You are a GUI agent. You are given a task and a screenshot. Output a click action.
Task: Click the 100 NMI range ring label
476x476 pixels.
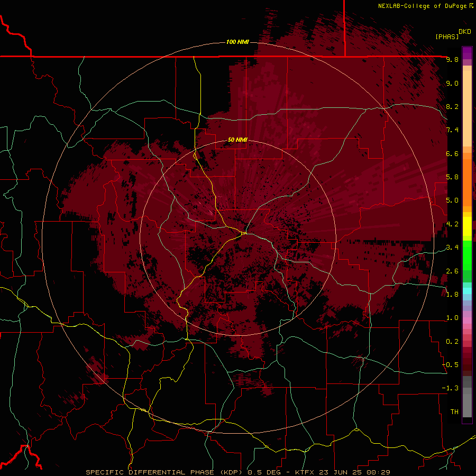tap(237, 42)
